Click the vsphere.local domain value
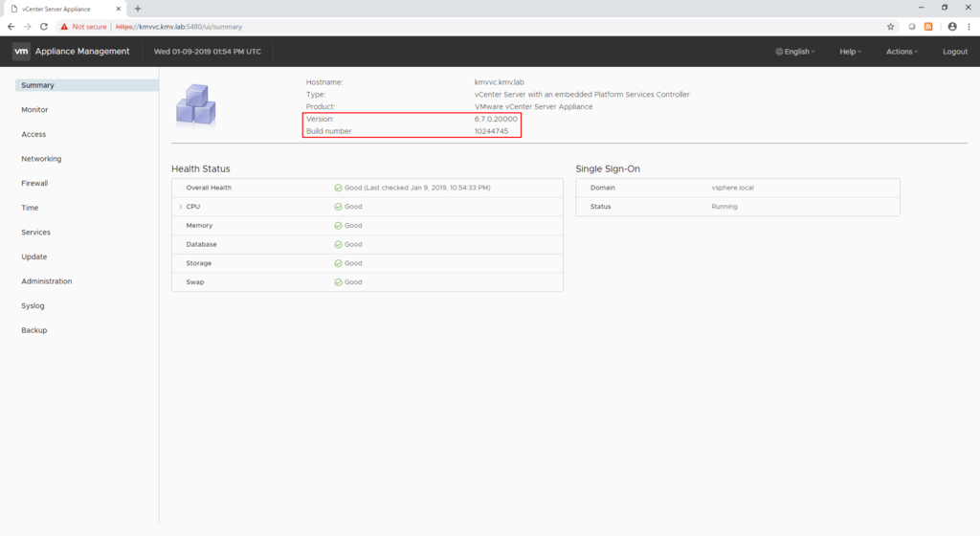Image resolution: width=980 pixels, height=536 pixels. point(732,188)
